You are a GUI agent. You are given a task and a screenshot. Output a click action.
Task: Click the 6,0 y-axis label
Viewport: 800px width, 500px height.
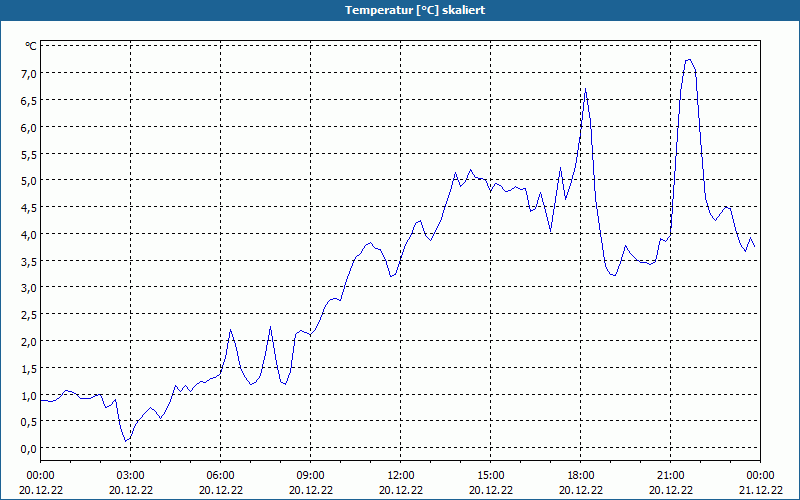[29, 127]
